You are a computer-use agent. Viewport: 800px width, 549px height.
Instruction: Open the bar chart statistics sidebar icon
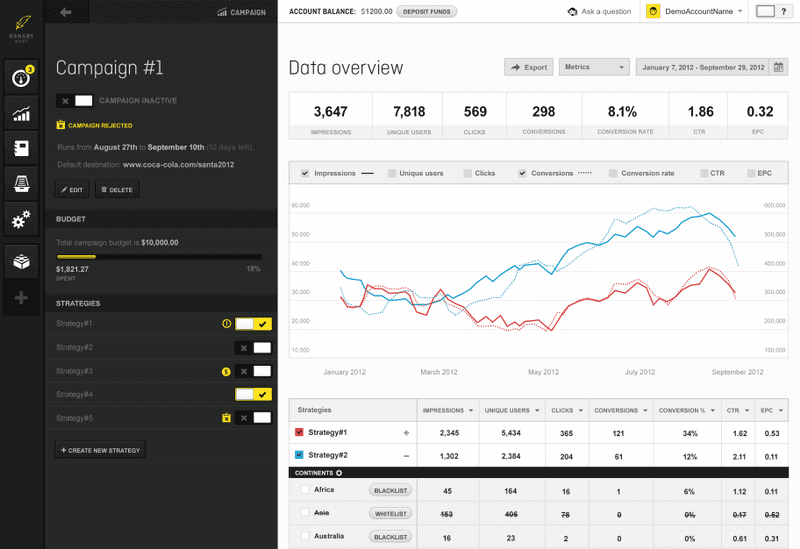click(x=20, y=114)
